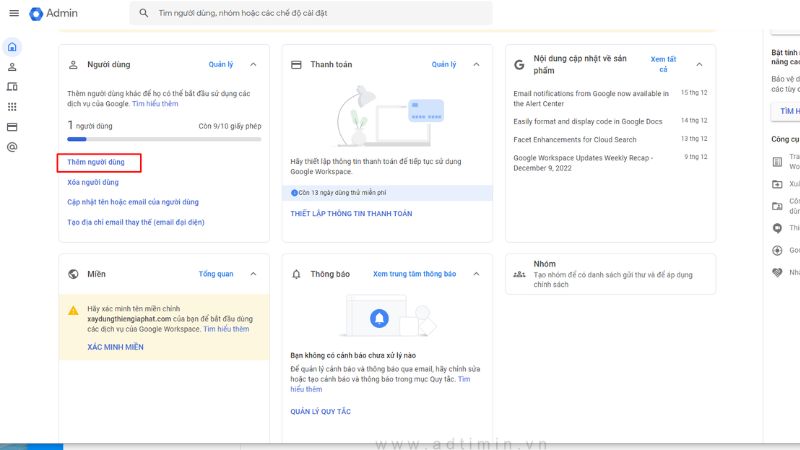Image resolution: width=800 pixels, height=450 pixels.
Task: Collapse the Người dùng card
Action: pos(253,64)
